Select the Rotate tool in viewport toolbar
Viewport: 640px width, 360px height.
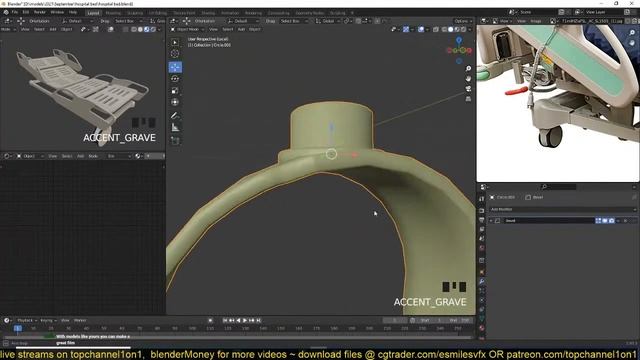(x=175, y=79)
